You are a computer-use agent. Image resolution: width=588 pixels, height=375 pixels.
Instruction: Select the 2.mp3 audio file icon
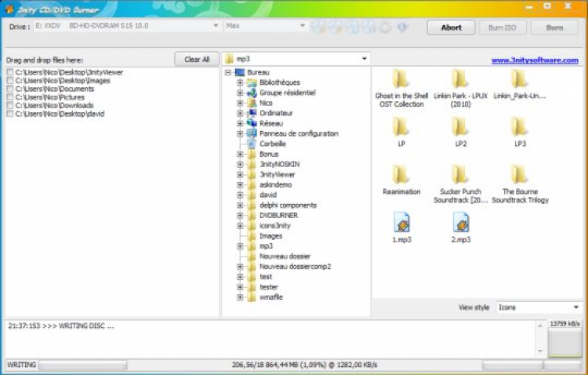461,222
